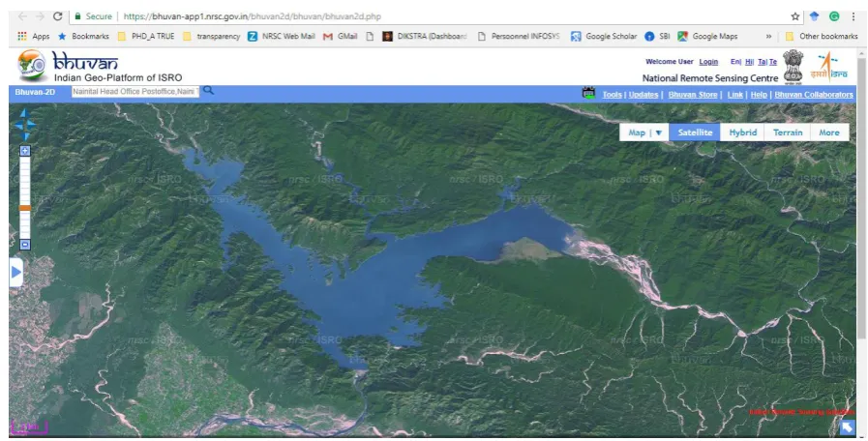The height and width of the screenshot is (441, 868).
Task: Switch language to Te
Action: 773,62
